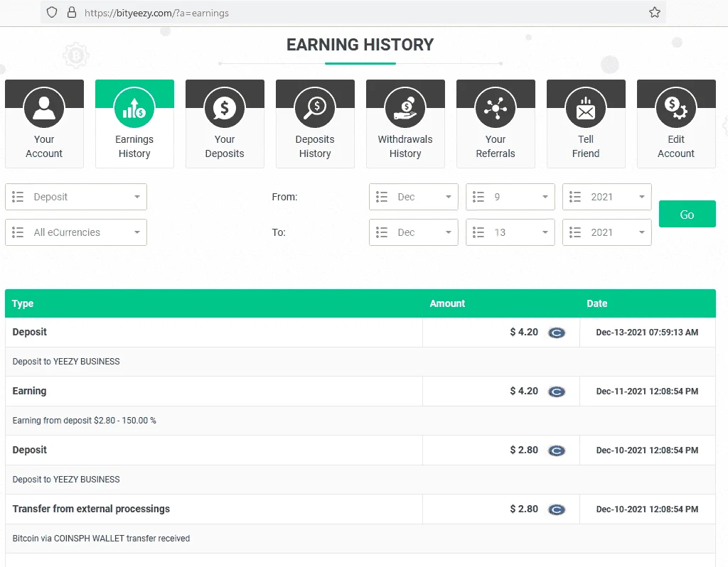Click the To: label
The image size is (728, 567).
(279, 232)
